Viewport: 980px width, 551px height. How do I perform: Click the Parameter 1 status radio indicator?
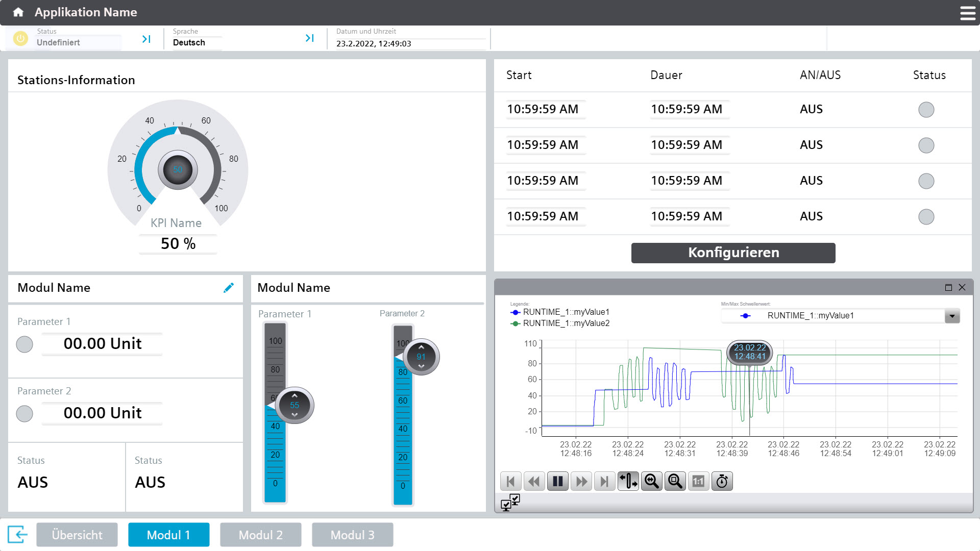[24, 344]
